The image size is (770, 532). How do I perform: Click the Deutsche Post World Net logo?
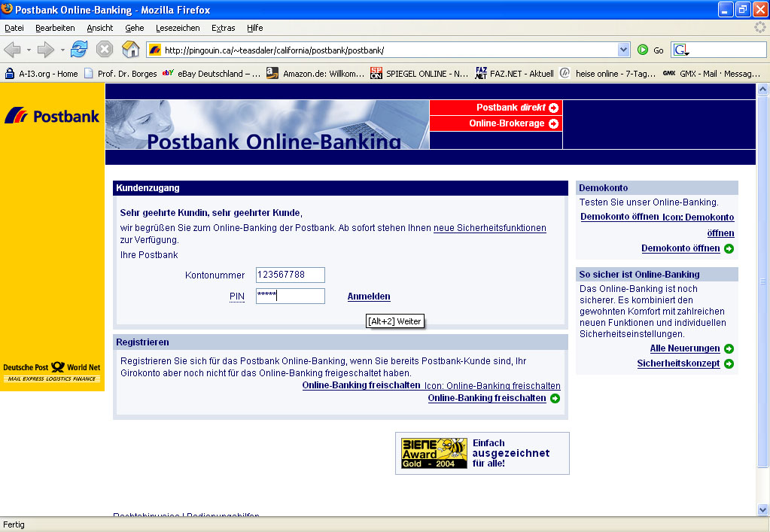(x=52, y=372)
